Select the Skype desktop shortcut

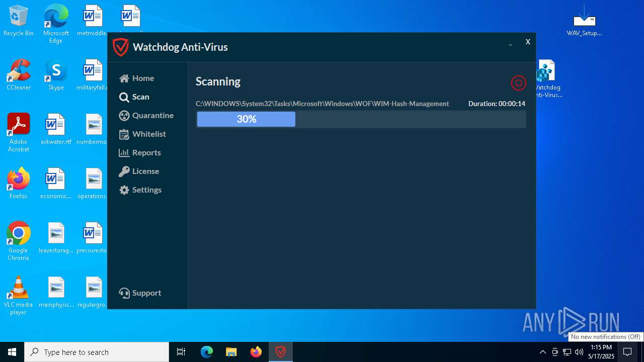(x=56, y=75)
